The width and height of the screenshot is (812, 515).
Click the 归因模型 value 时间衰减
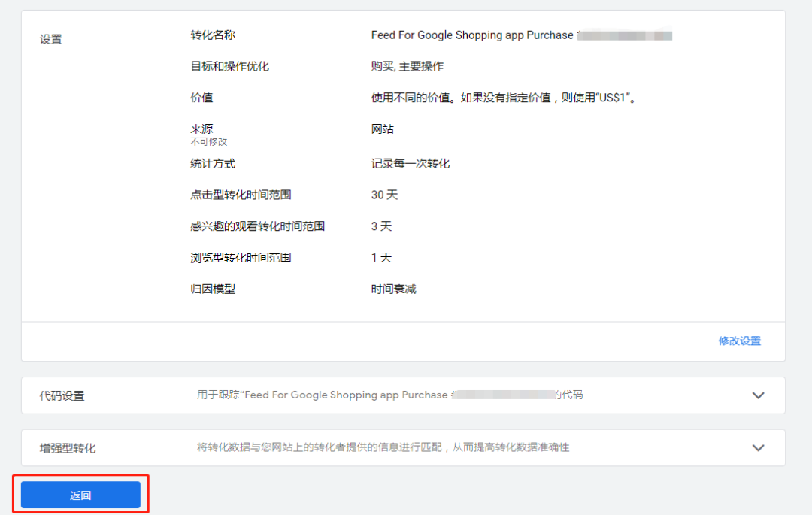click(x=392, y=288)
